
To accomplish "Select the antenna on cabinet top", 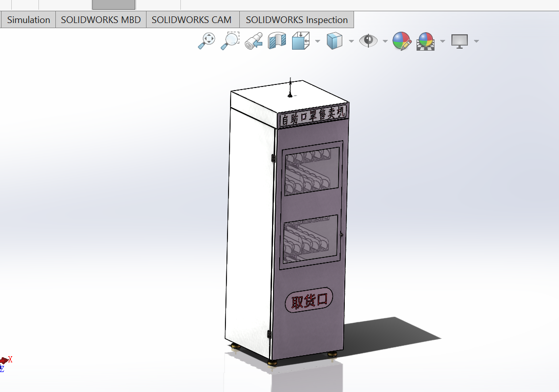I will 290,88.
